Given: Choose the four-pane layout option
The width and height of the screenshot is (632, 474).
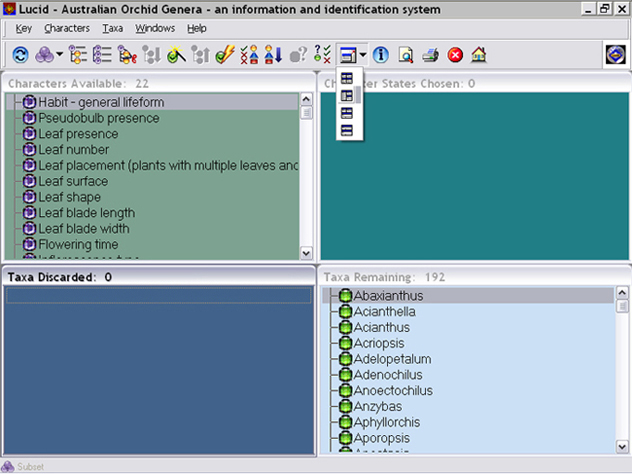Looking at the screenshot, I should click(347, 78).
